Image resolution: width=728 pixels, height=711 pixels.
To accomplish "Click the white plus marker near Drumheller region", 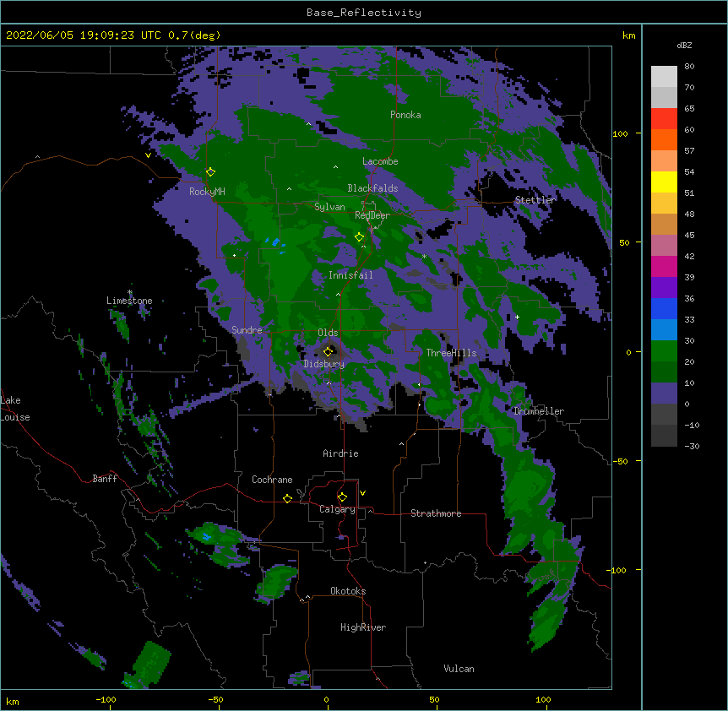I will [x=517, y=317].
